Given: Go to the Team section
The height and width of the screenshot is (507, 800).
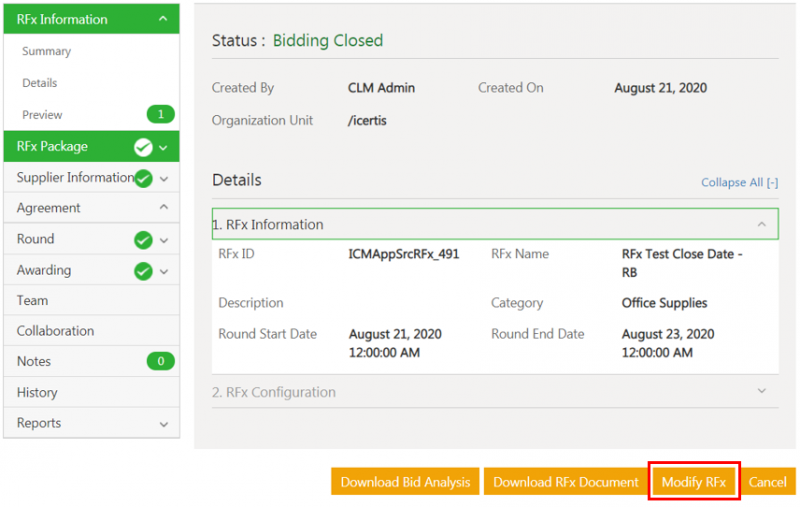Looking at the screenshot, I should point(32,300).
